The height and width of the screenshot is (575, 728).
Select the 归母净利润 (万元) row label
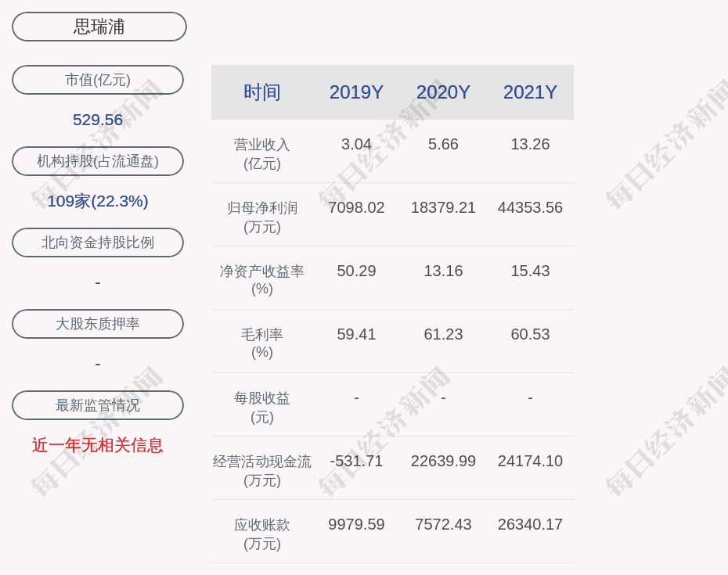[x=262, y=217]
